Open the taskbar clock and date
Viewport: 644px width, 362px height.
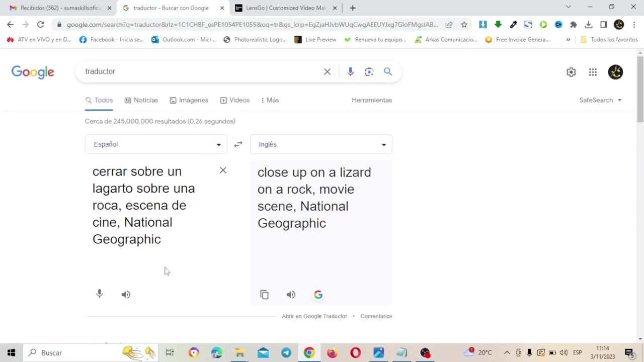point(602,352)
